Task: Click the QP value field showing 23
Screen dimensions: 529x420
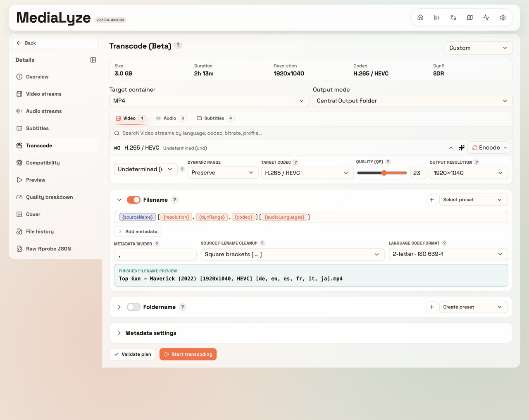Action: pos(418,173)
